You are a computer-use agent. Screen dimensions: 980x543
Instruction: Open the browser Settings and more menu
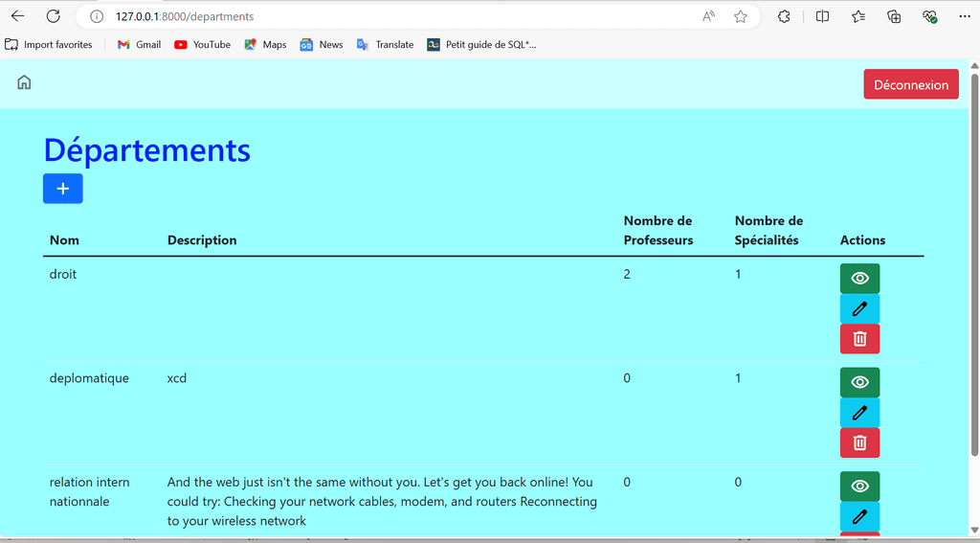click(x=965, y=16)
